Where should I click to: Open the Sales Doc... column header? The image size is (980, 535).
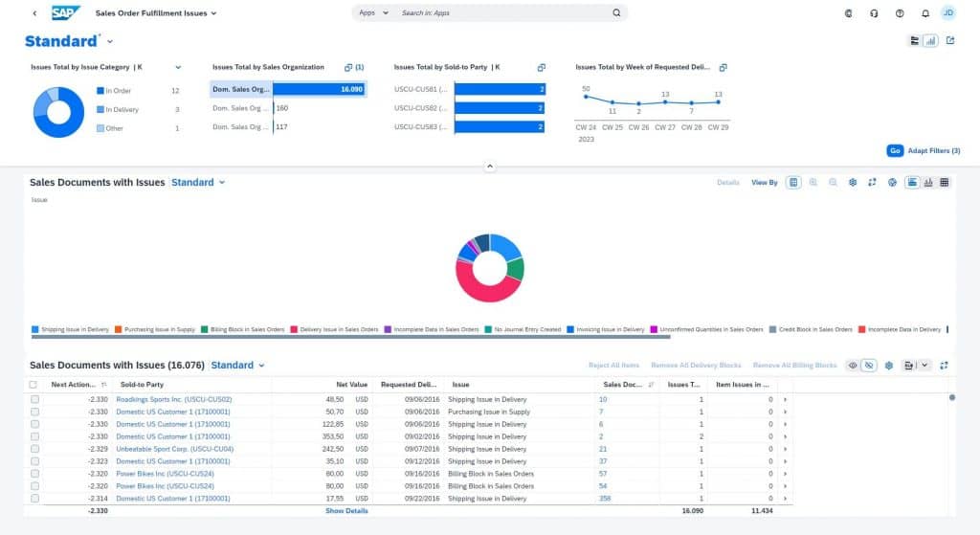[622, 385]
